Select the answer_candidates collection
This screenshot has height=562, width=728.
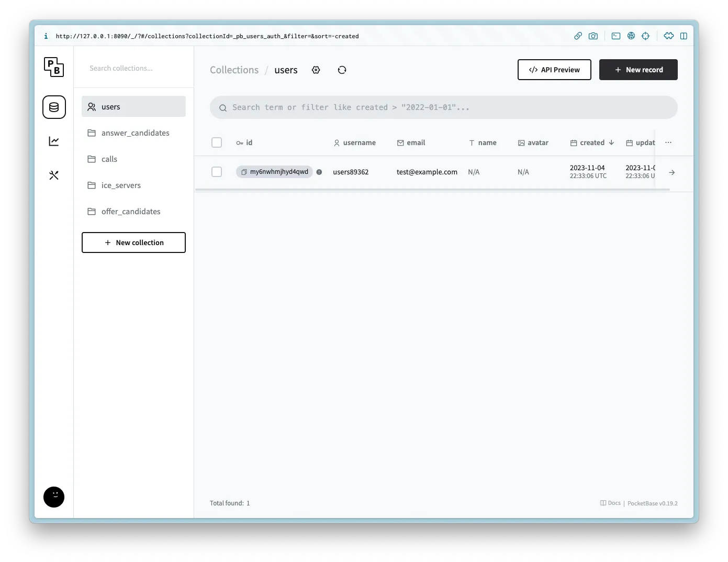[135, 133]
